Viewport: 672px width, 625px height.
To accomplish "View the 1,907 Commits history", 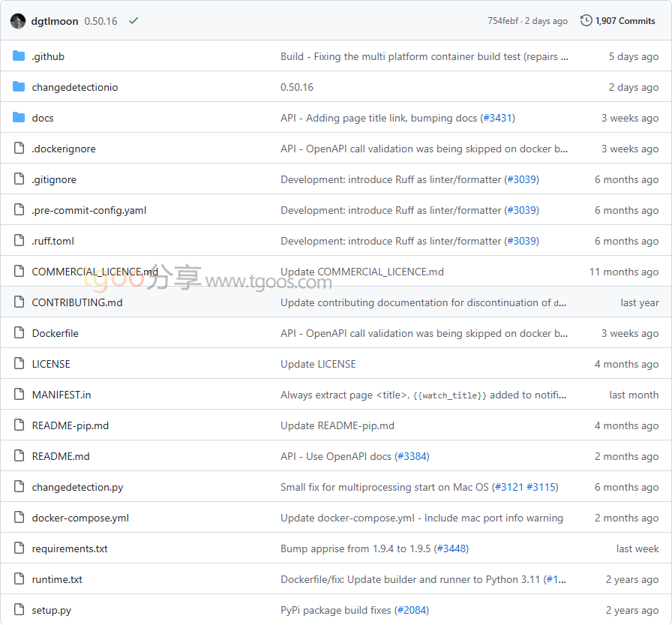I will (x=625, y=21).
